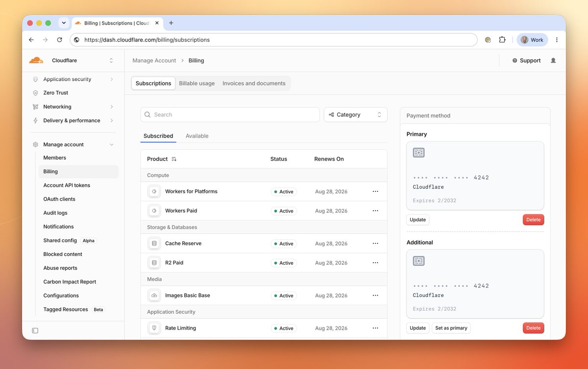The image size is (588, 369).
Task: Go back with the browser back arrow
Action: pos(31,40)
